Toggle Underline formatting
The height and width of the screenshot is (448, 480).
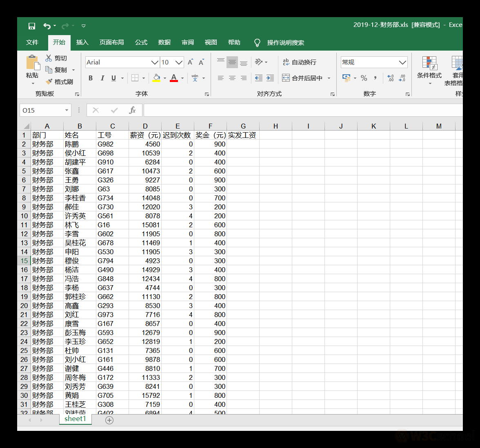point(113,78)
